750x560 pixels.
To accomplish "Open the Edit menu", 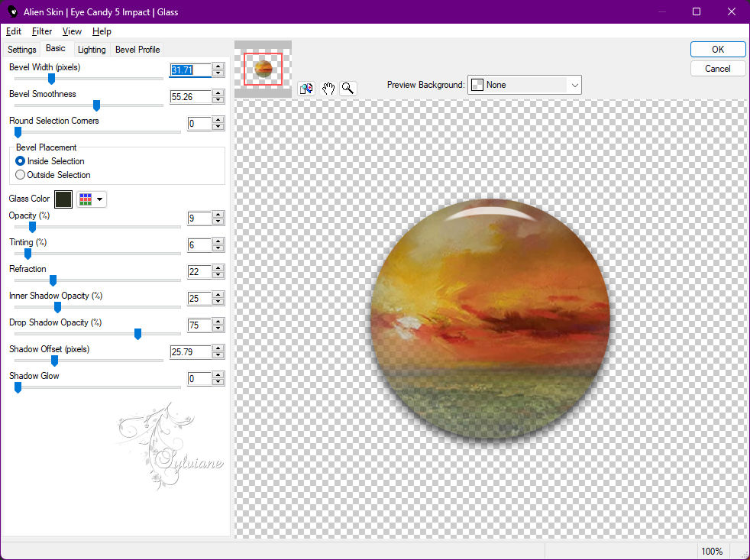I will pos(14,31).
